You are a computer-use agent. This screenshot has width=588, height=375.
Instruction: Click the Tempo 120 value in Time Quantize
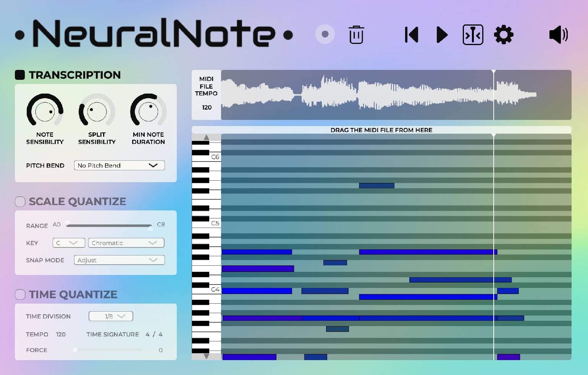(x=61, y=334)
